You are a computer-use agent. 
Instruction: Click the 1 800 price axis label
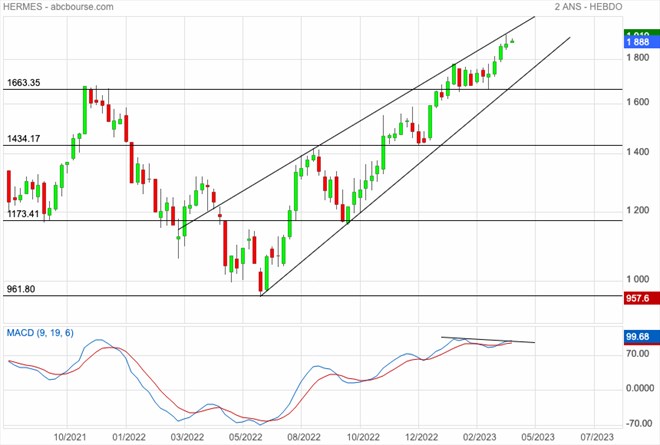638,57
